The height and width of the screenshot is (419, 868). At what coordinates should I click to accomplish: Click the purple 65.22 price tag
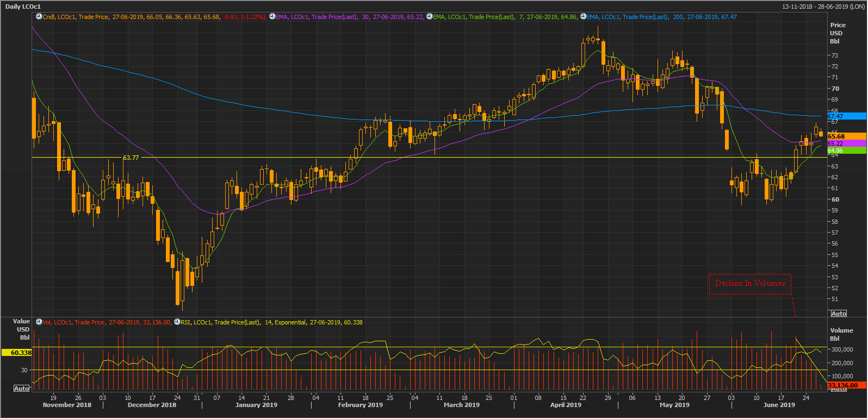click(x=847, y=143)
